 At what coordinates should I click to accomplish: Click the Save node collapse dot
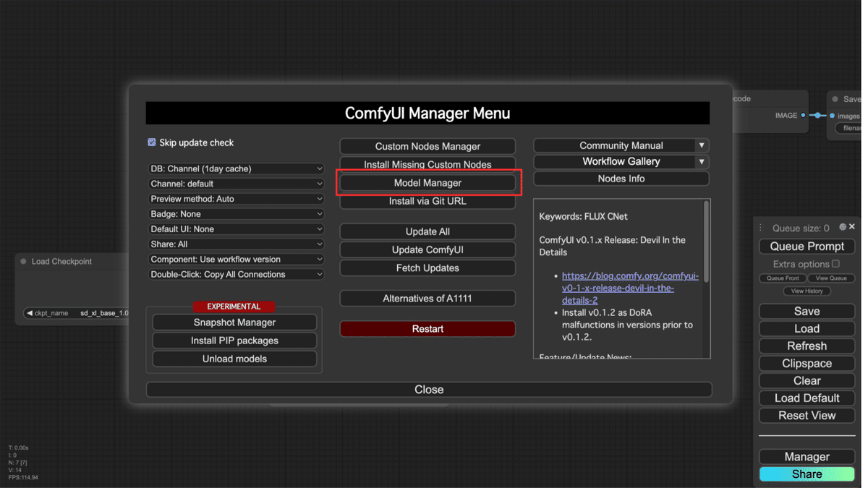[835, 99]
